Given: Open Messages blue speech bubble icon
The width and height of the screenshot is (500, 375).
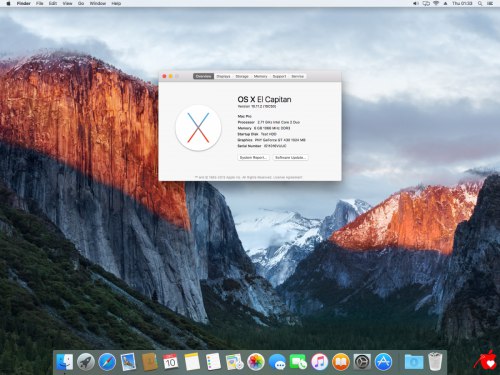Looking at the screenshot, I should click(x=277, y=362).
